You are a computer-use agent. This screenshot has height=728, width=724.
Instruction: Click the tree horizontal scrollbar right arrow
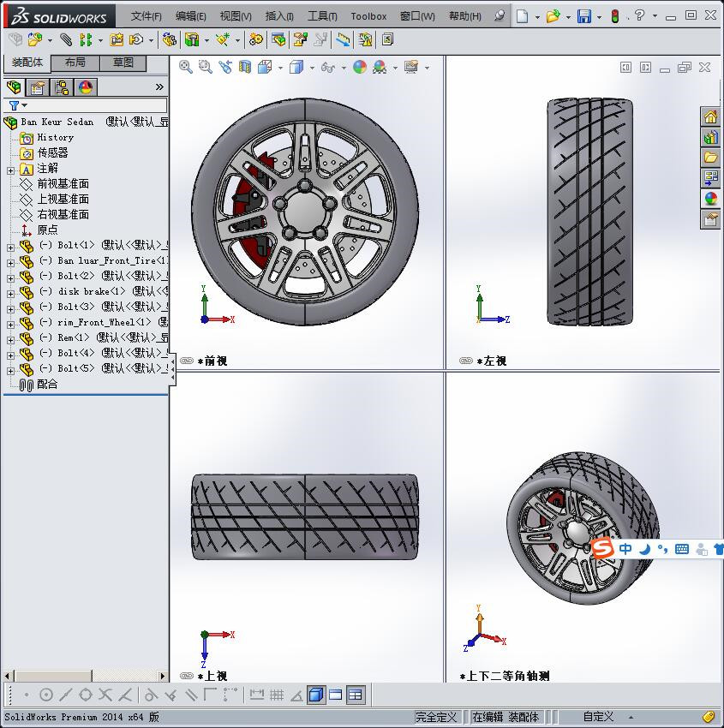pyautogui.click(x=163, y=676)
